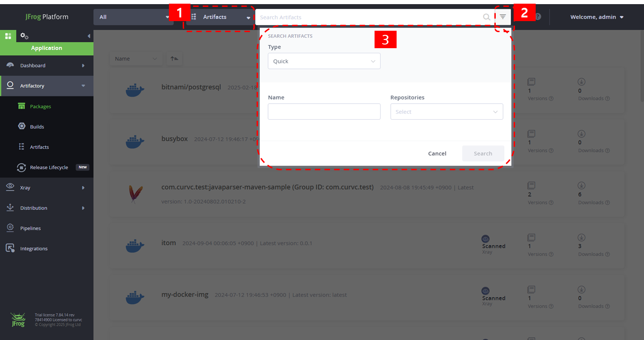Open the Administration gears icon
Screen dimensions: 644x340
24,36
